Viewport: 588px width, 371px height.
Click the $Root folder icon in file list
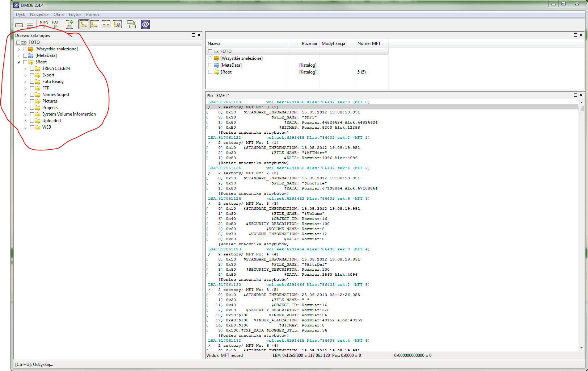[x=216, y=72]
